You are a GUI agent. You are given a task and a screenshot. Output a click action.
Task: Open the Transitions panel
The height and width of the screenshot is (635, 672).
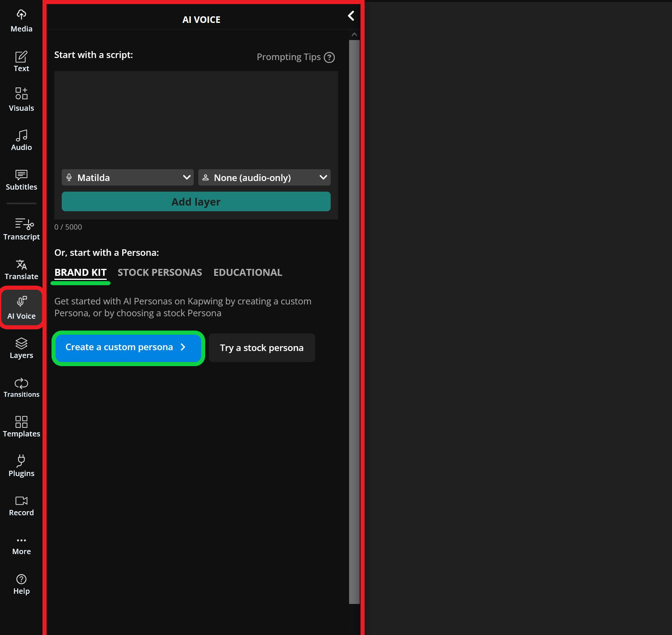click(21, 387)
